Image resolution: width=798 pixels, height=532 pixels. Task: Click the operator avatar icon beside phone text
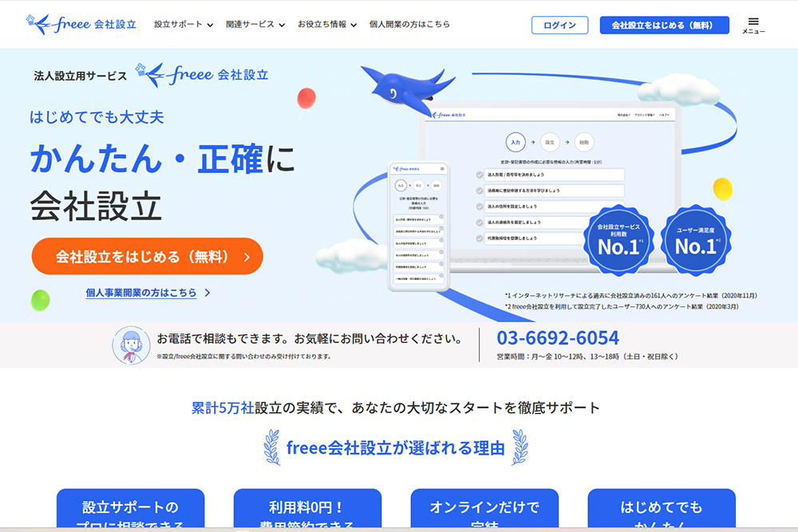tap(131, 345)
